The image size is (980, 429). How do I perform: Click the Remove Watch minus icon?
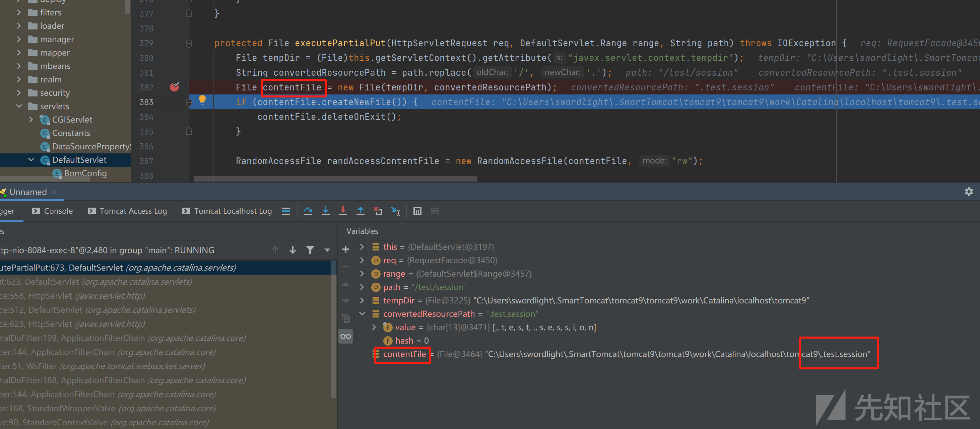[x=345, y=267]
